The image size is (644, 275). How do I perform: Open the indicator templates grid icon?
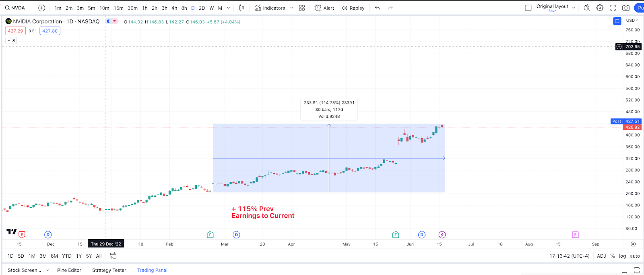[x=302, y=8]
